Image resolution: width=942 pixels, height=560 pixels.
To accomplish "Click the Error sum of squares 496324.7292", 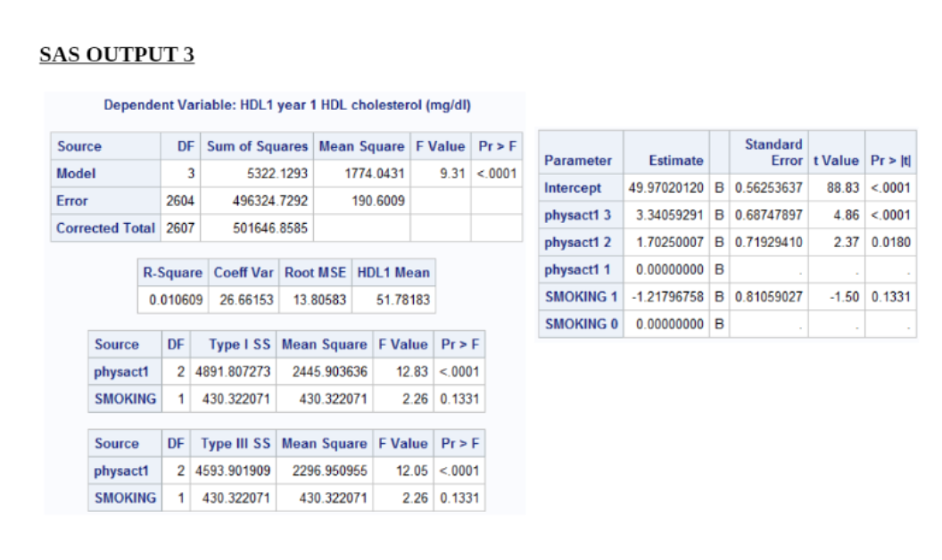I will click(269, 202).
